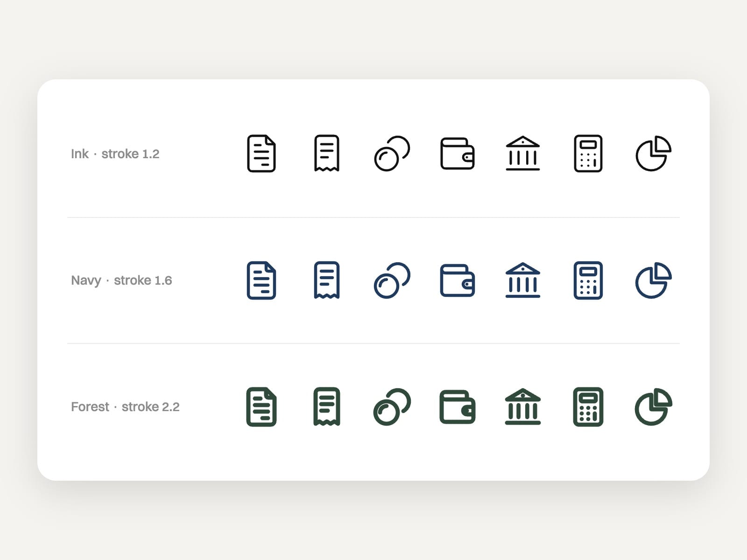Pick the wallet icon in the Ink row
The image size is (747, 560).
pos(458,154)
